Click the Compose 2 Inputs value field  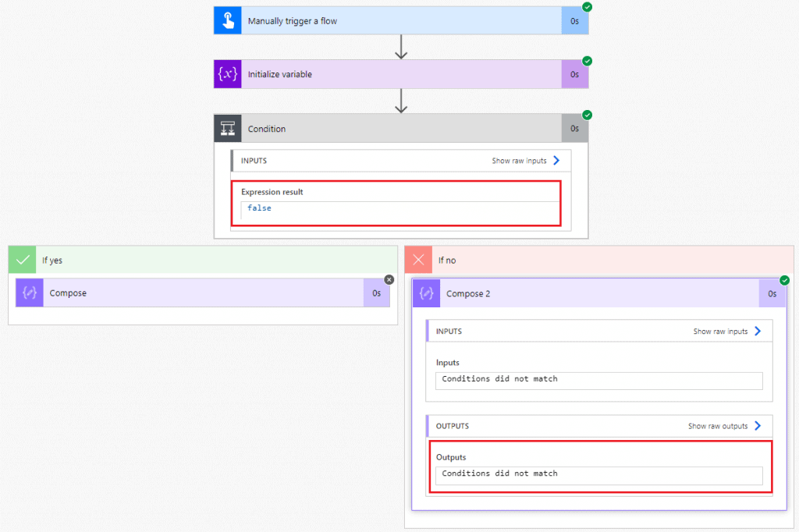[598, 381]
